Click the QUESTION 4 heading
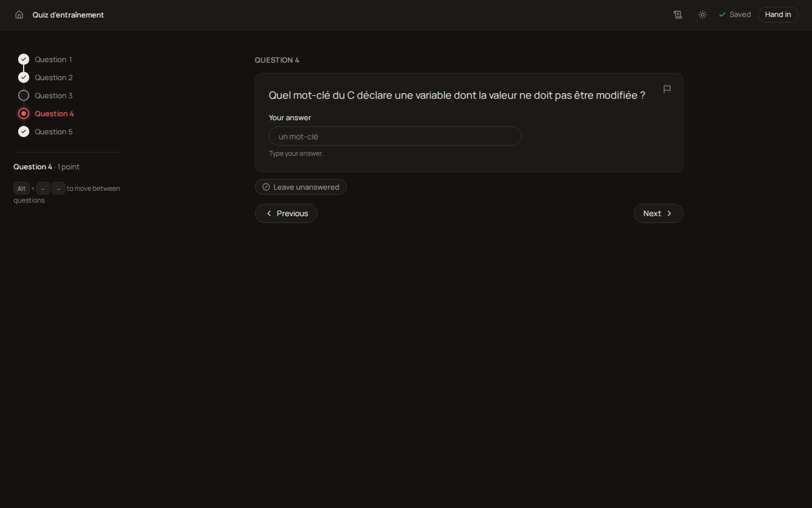This screenshot has height=508, width=812. pos(277,60)
